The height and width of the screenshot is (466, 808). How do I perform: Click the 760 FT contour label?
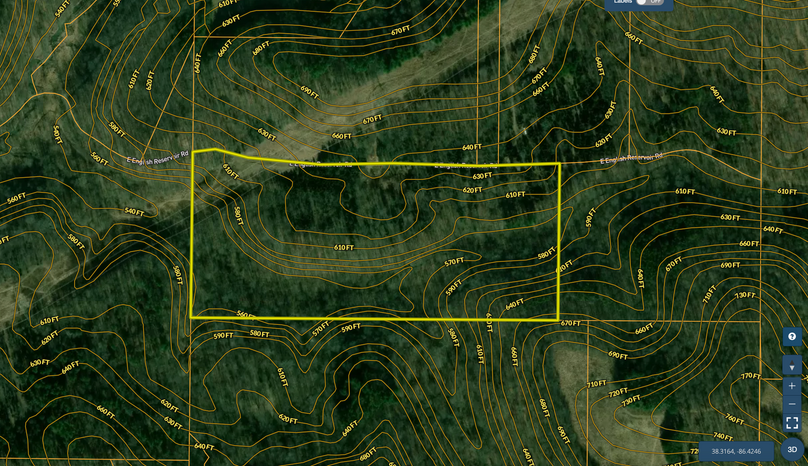734,419
